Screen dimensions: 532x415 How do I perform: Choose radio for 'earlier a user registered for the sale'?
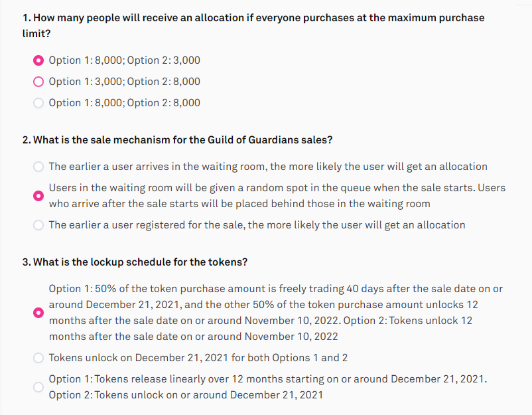click(x=38, y=225)
